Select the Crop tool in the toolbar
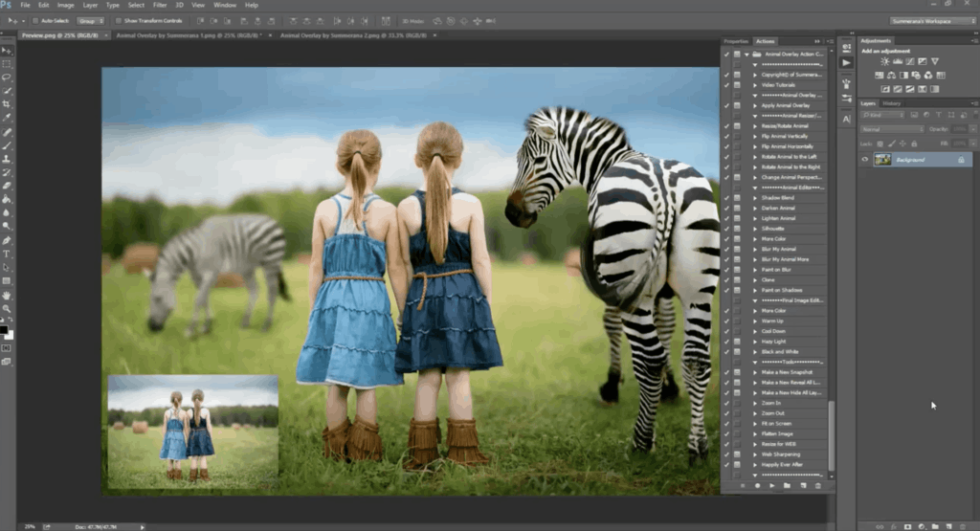This screenshot has height=531, width=980. tap(7, 103)
